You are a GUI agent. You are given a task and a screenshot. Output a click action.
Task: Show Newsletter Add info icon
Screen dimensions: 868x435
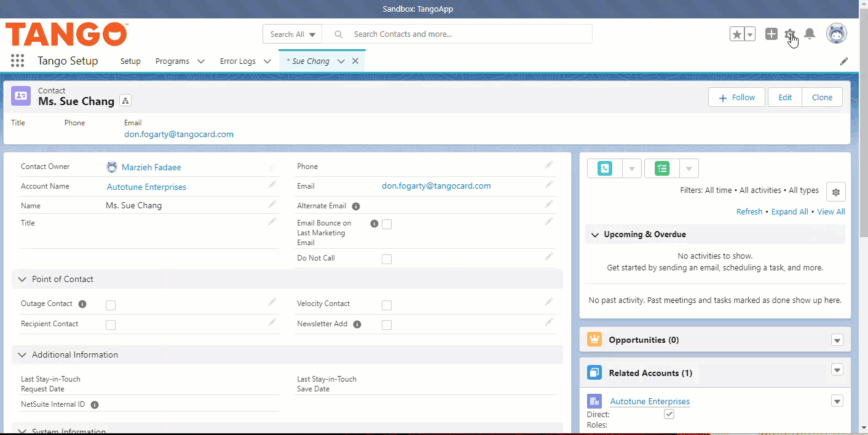[x=357, y=324]
